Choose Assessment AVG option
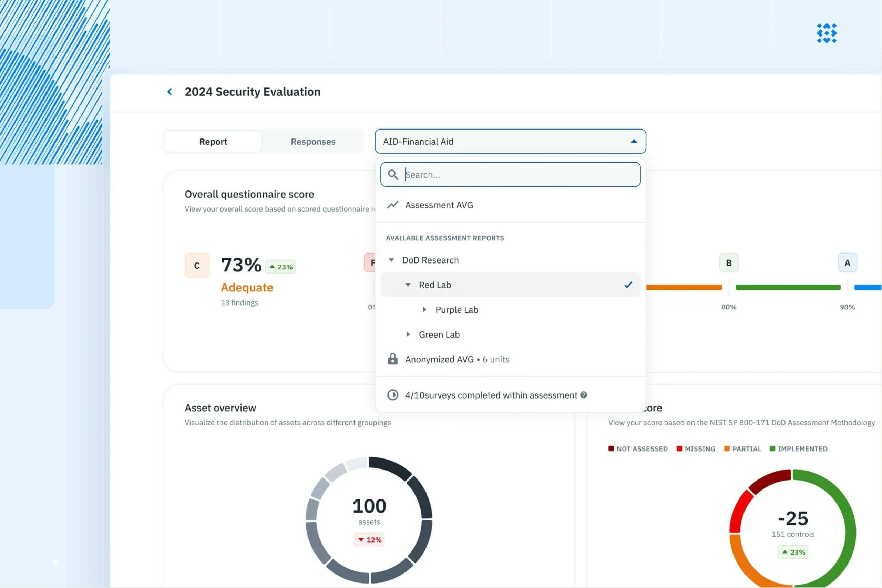 439,205
